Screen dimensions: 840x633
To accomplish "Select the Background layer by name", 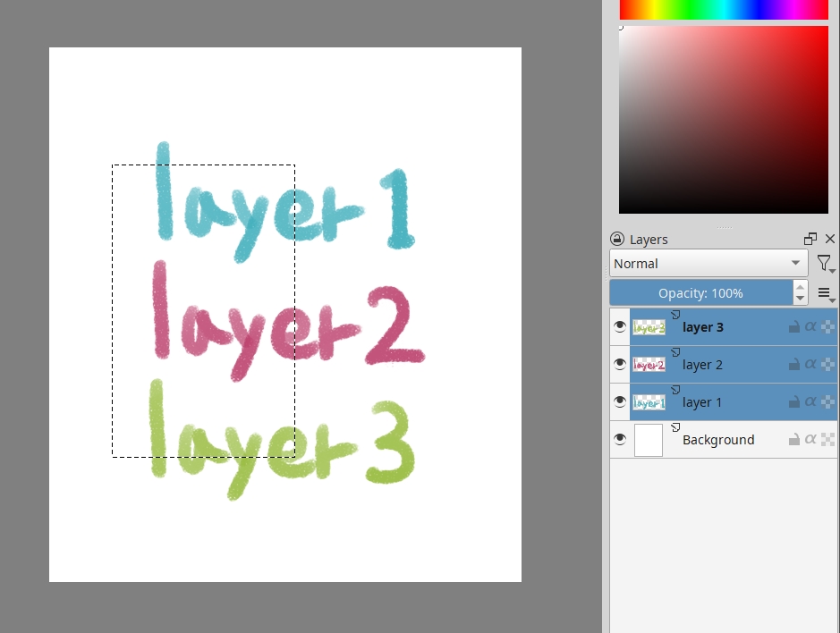I will [x=718, y=440].
